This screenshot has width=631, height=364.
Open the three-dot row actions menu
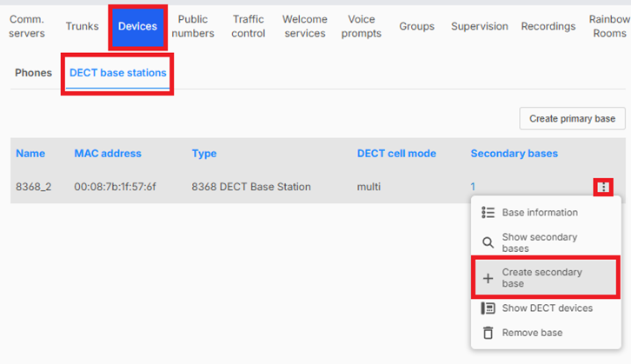[x=604, y=187]
